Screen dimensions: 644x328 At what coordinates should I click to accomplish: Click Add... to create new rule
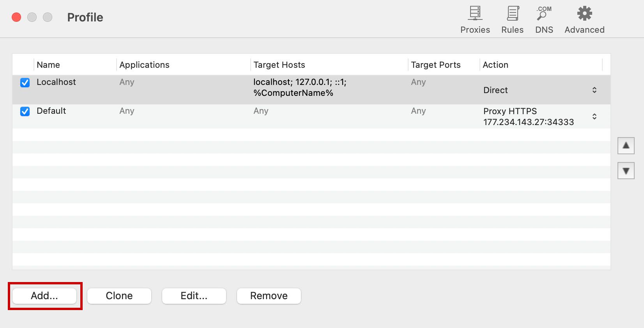tap(44, 296)
